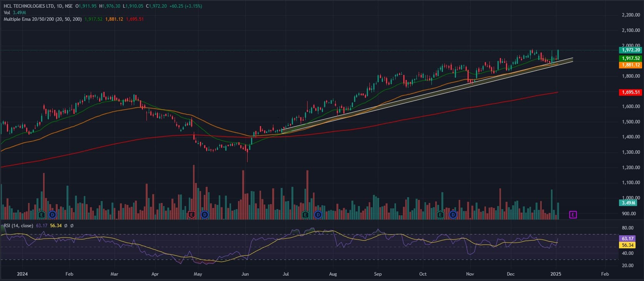Open the July dividend D marker
Viewport: 644px width, 281px height.
[318, 214]
